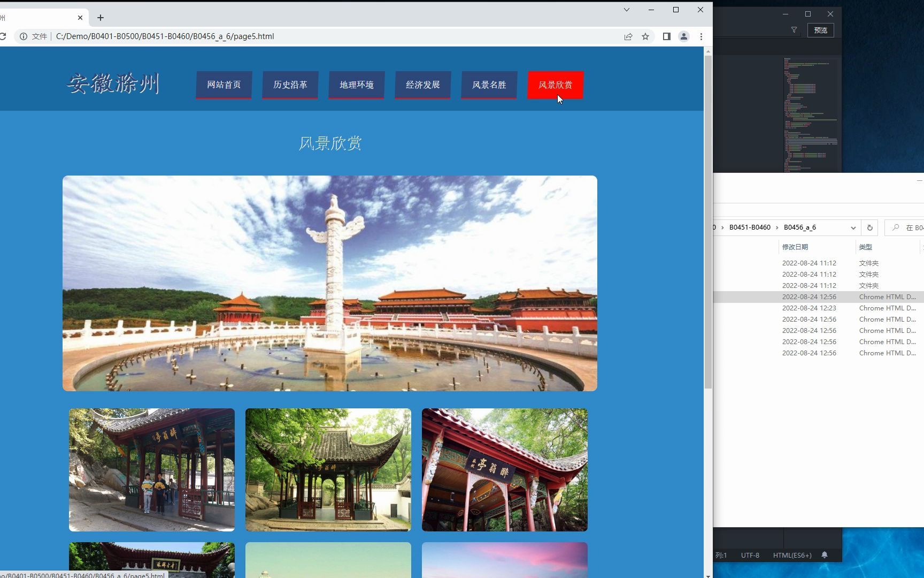Toggle Chrome side panel
This screenshot has width=924, height=578.
666,36
